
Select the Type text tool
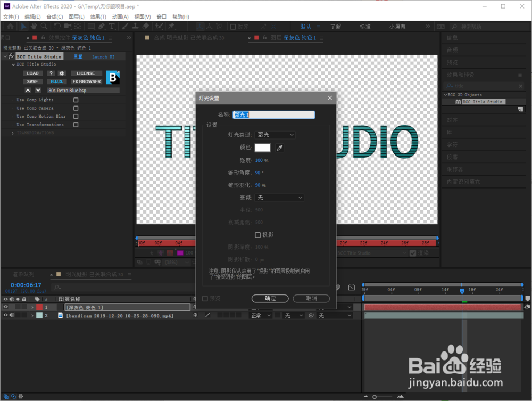(x=112, y=26)
